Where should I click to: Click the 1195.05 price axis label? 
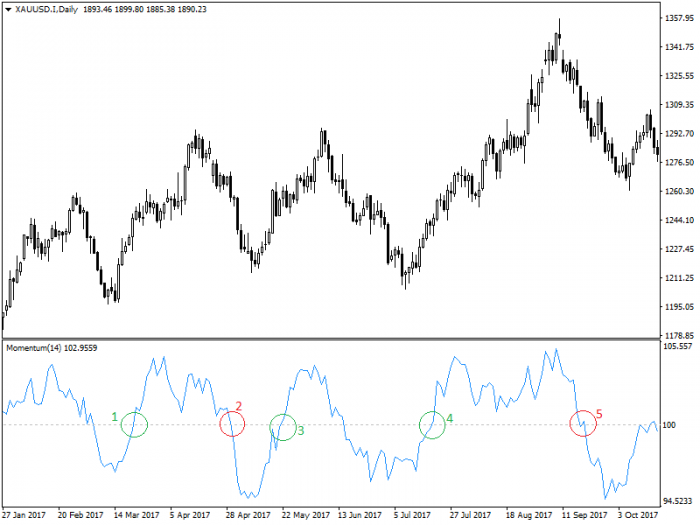[679, 307]
